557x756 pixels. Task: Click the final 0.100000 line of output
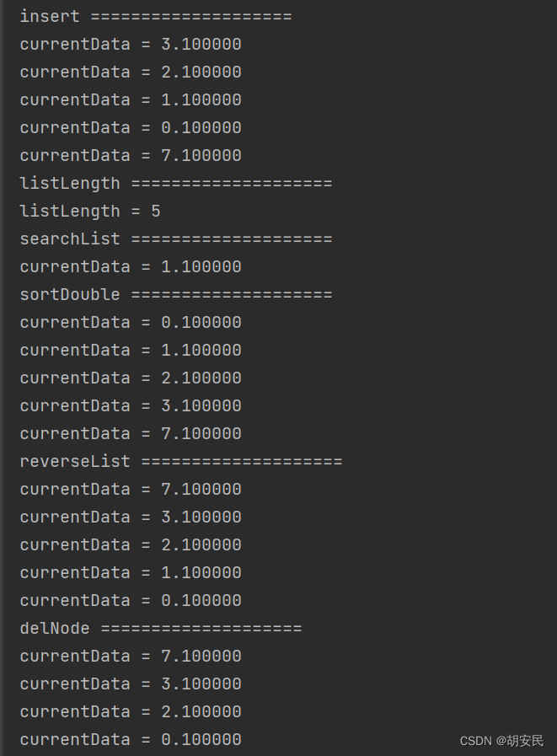[131, 739]
